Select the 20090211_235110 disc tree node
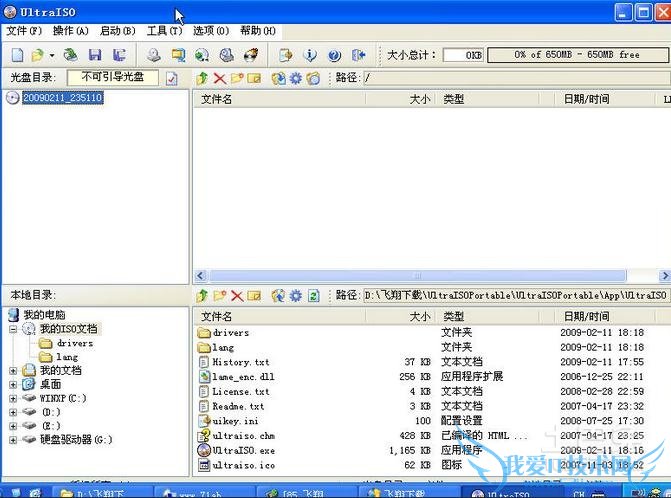This screenshot has height=498, width=671. 62,98
